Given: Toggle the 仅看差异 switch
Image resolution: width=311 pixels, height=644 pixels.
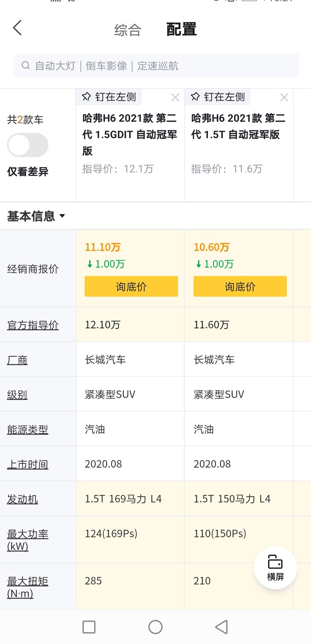Looking at the screenshot, I should [28, 145].
